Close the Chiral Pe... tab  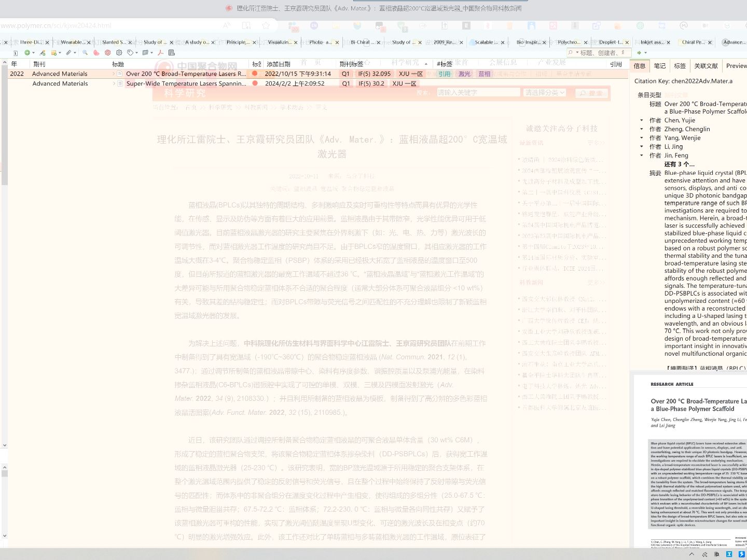(710, 43)
